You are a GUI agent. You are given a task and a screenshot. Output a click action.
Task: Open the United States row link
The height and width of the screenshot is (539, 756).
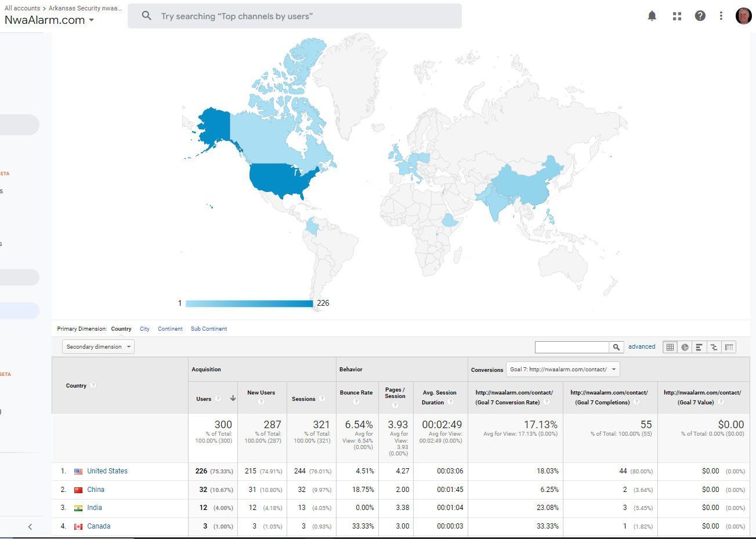click(x=107, y=471)
